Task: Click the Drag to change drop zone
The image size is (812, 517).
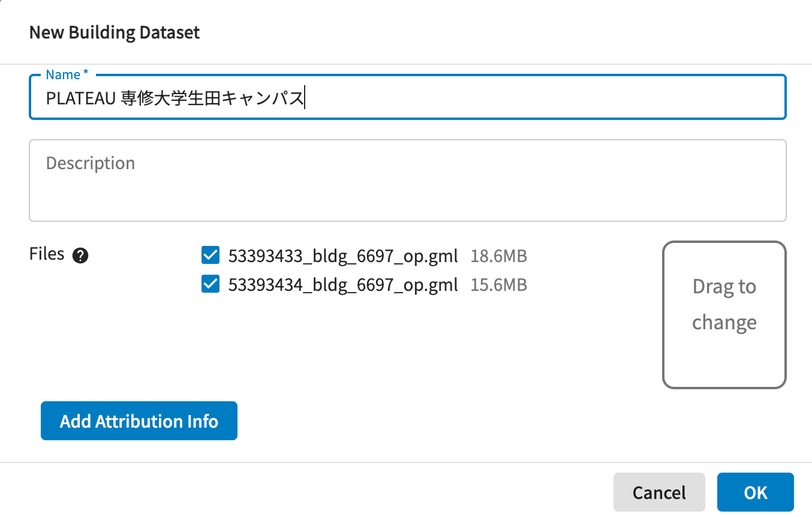Action: (724, 315)
